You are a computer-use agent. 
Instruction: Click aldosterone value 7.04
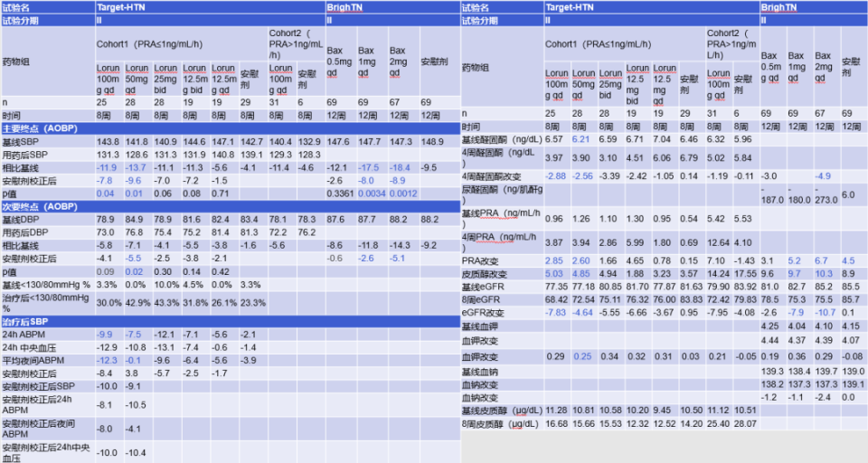(x=662, y=139)
